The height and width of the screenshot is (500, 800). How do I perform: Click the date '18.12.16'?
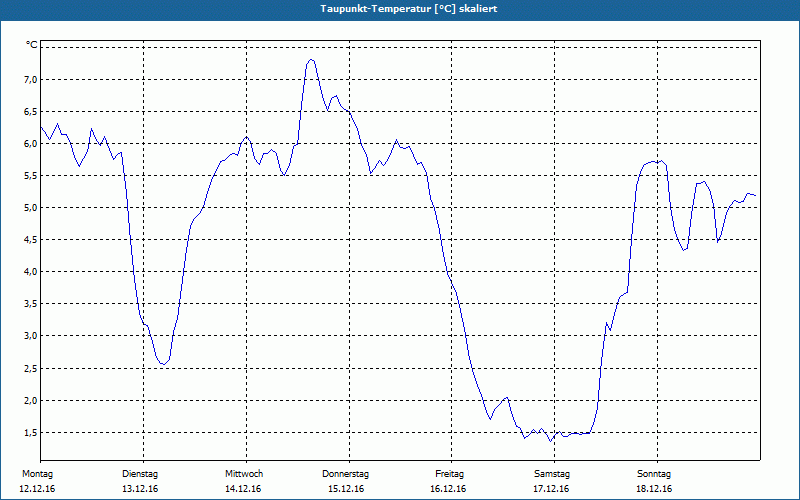pyautogui.click(x=654, y=489)
